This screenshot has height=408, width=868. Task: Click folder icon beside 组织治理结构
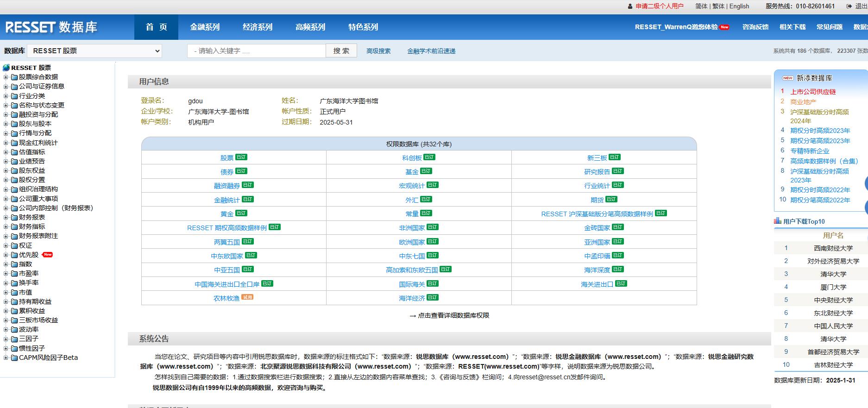(x=14, y=189)
